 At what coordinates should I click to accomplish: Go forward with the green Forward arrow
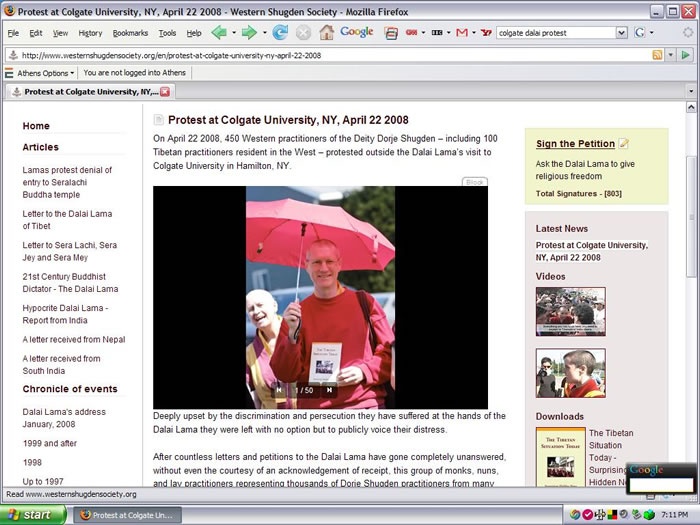click(249, 33)
